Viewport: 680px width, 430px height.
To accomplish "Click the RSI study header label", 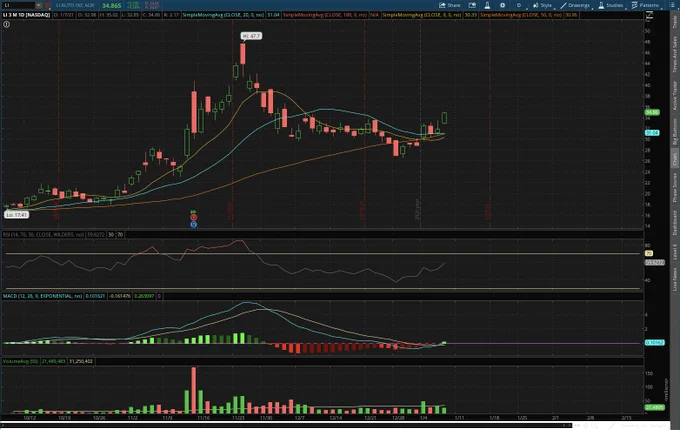I will [43, 235].
